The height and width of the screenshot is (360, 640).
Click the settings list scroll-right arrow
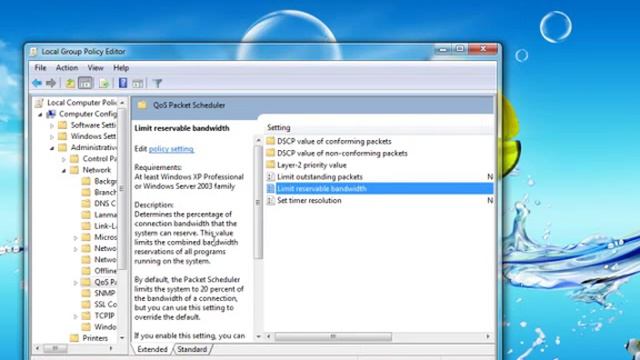tap(488, 336)
